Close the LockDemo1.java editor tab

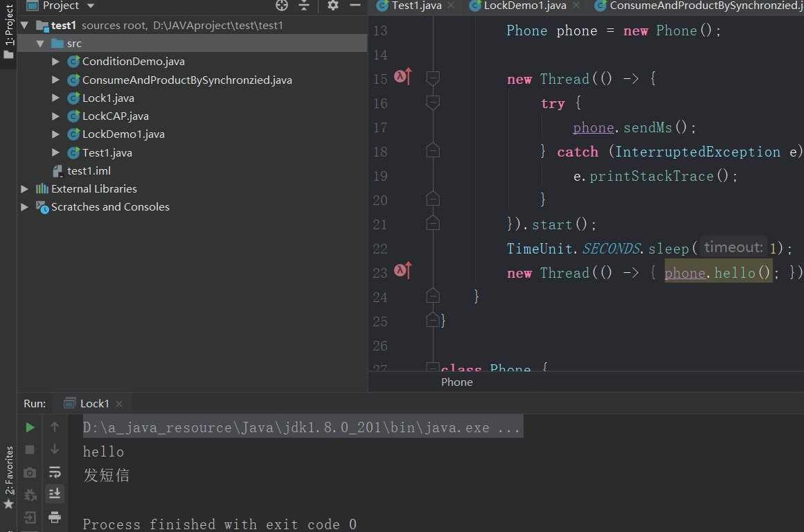(576, 5)
